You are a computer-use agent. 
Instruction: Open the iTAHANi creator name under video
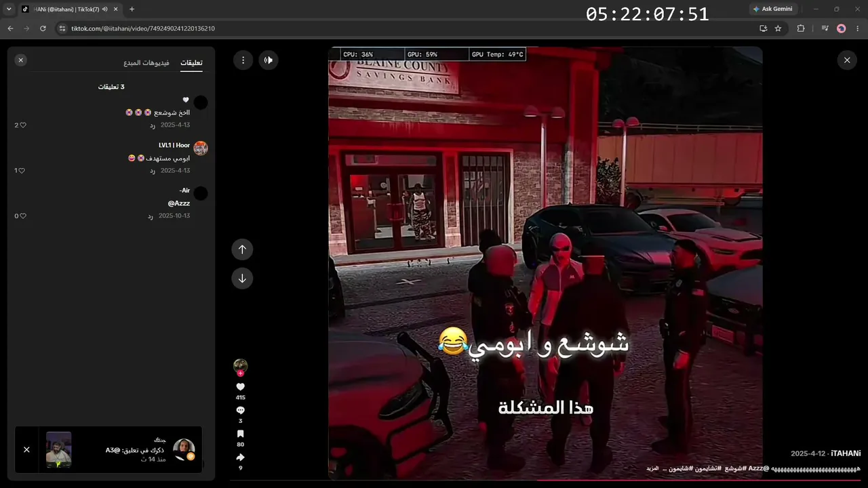(846, 453)
